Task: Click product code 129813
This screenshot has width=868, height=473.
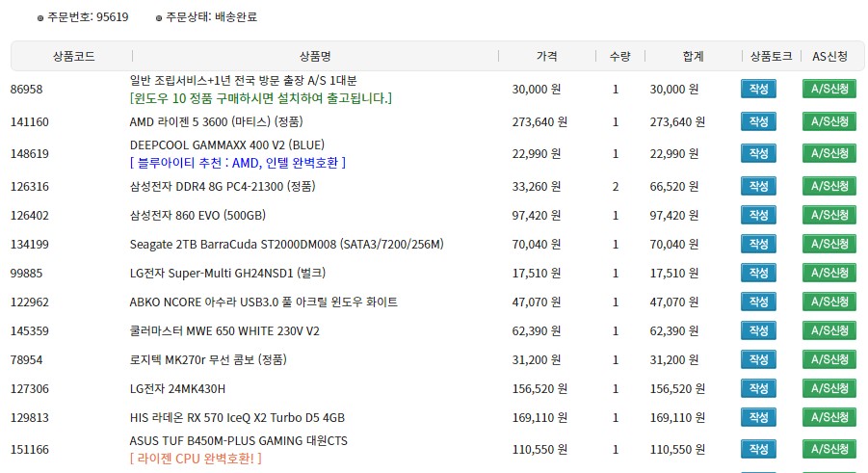Action: (x=29, y=417)
